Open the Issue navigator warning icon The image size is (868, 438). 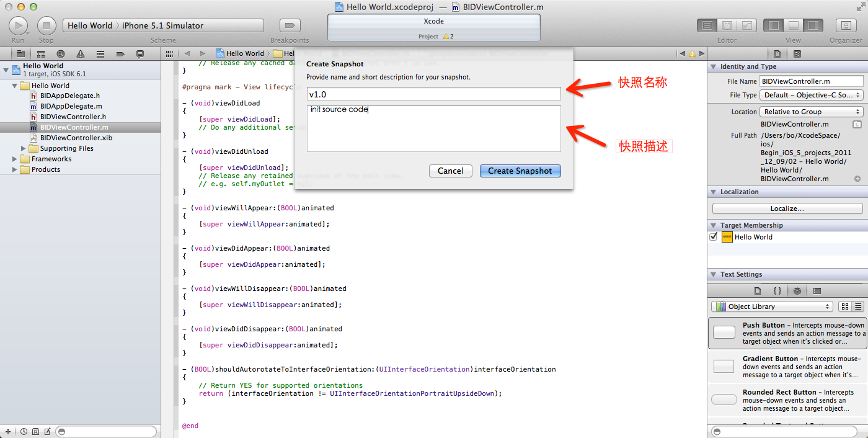pos(81,54)
